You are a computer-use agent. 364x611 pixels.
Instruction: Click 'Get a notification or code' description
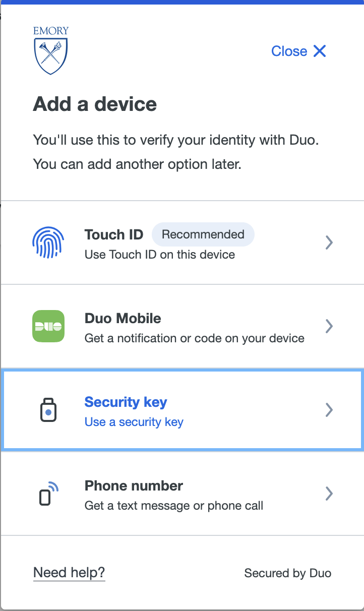point(195,338)
